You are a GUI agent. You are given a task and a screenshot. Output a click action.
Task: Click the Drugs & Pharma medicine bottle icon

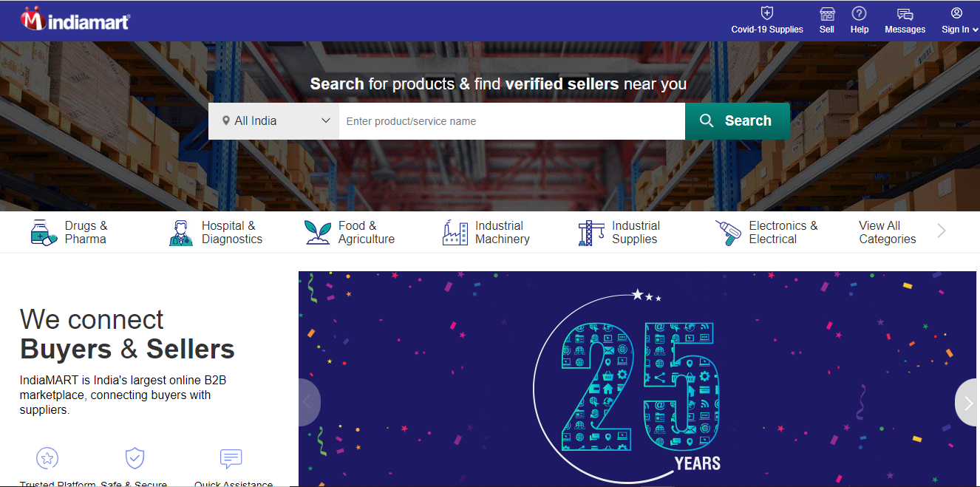tap(44, 233)
